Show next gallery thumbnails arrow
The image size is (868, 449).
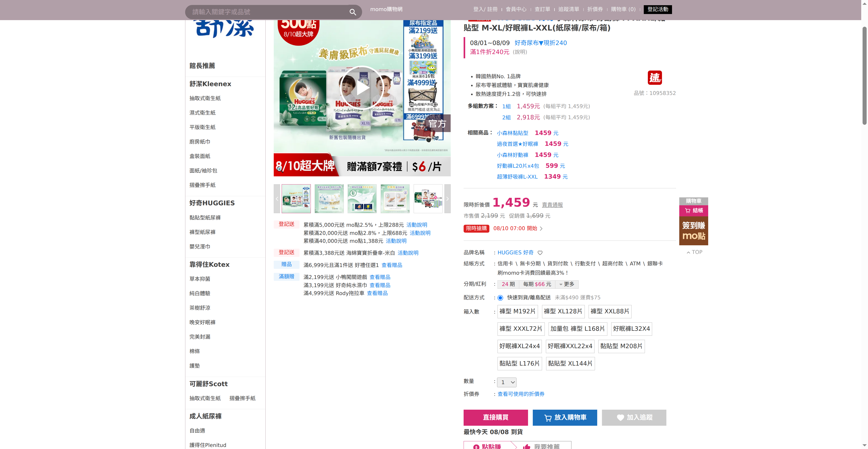(x=448, y=199)
